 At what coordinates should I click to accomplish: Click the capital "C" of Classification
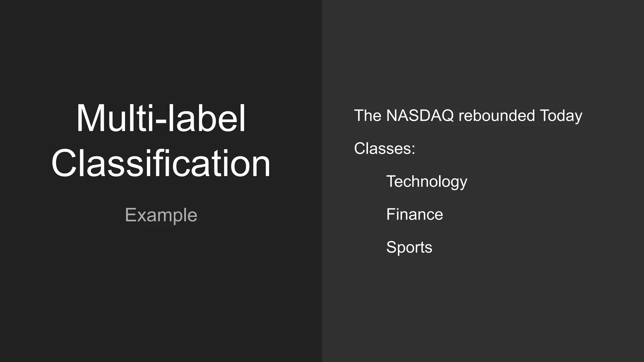(64, 163)
